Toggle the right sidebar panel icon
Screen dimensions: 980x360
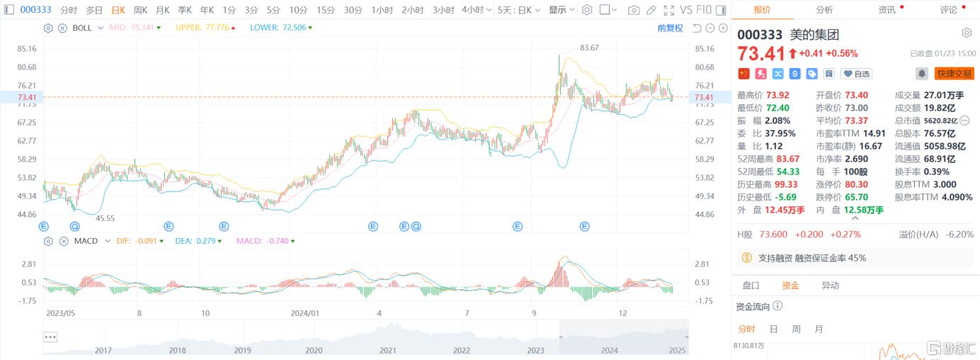(x=722, y=10)
